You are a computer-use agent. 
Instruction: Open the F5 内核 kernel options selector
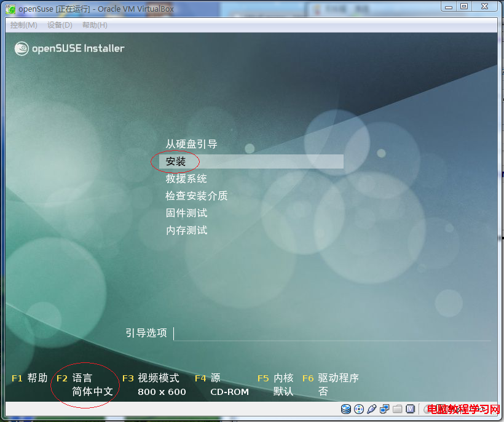point(275,384)
